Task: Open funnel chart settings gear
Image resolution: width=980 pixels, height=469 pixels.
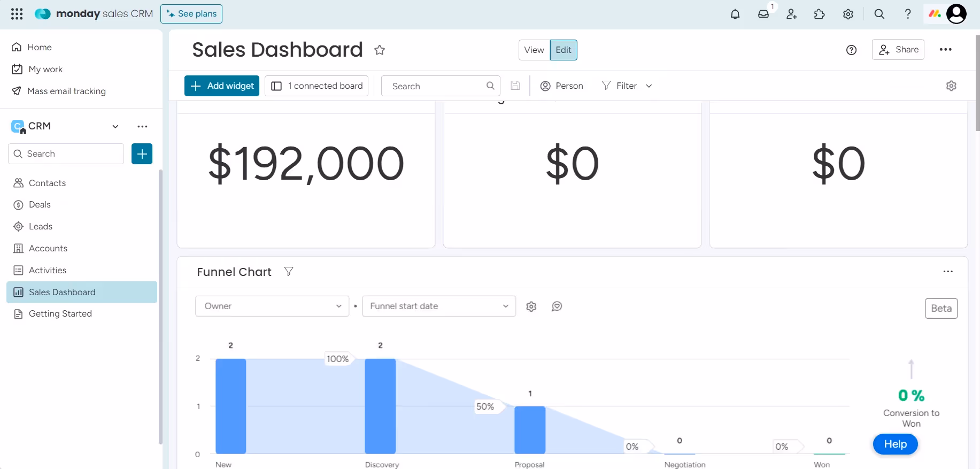Action: point(531,306)
